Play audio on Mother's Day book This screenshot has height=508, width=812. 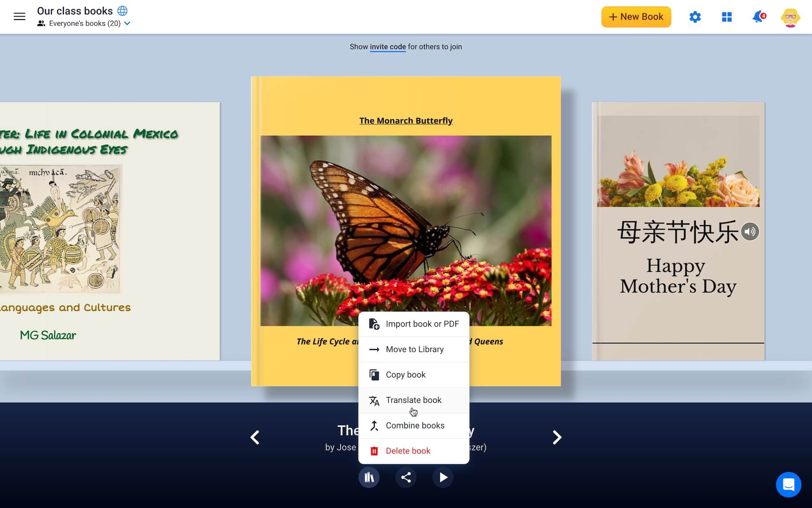pos(749,232)
